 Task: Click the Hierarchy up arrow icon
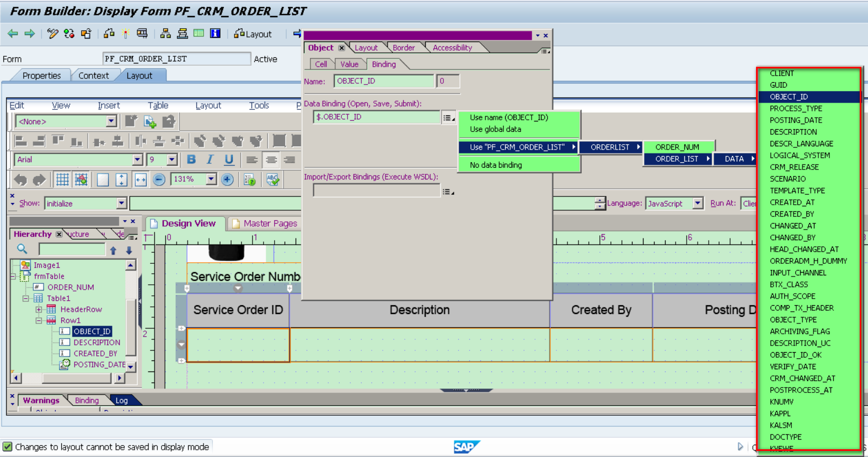113,250
